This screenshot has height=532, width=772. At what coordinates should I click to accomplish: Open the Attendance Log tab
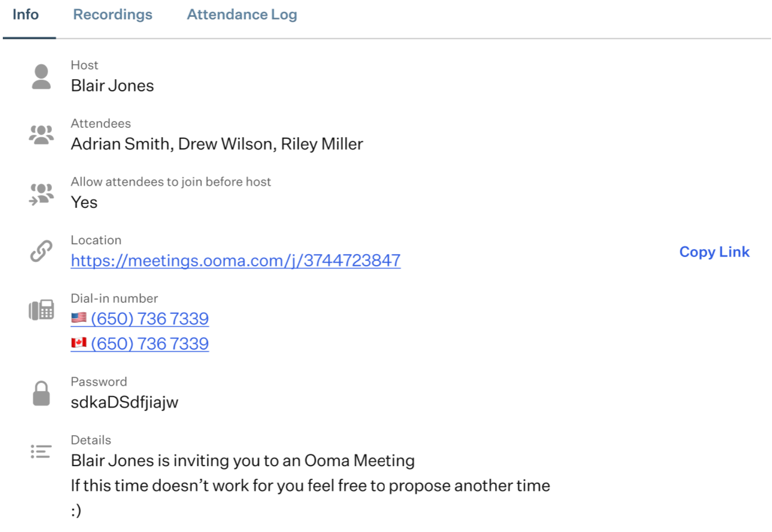(x=242, y=15)
